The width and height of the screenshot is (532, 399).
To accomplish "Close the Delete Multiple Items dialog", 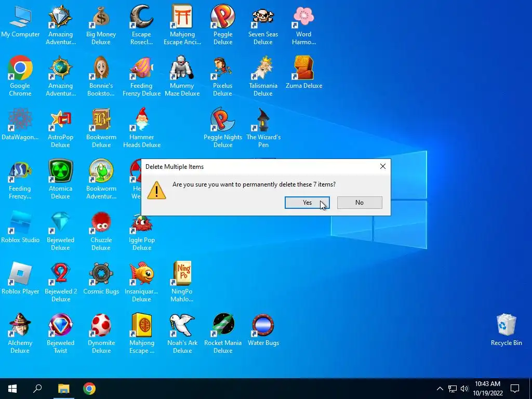I will click(383, 166).
